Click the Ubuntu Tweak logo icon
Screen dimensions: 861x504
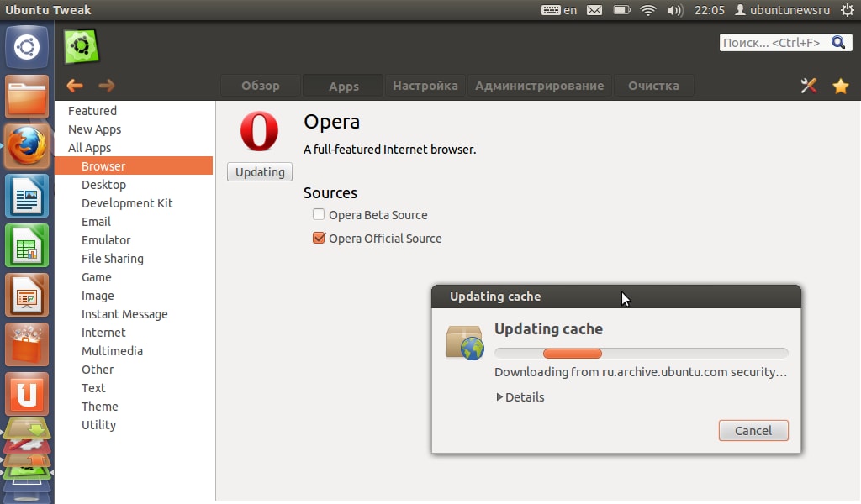coord(82,46)
